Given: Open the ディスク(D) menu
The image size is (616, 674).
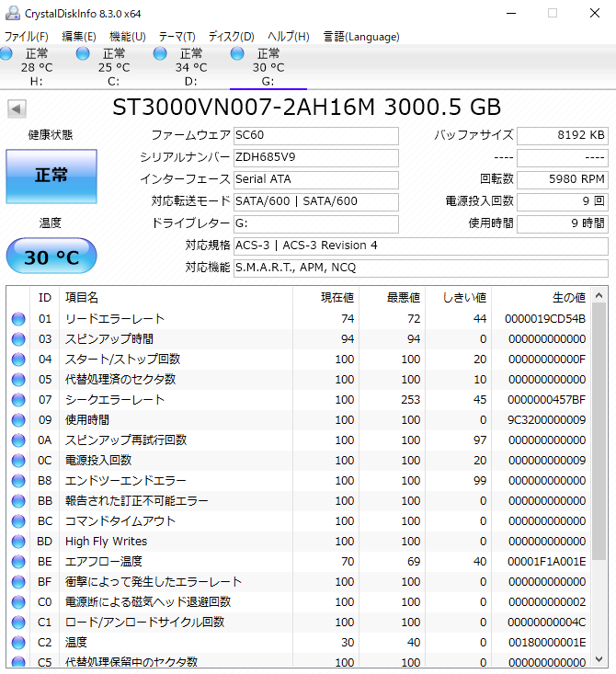Looking at the screenshot, I should click(x=231, y=37).
